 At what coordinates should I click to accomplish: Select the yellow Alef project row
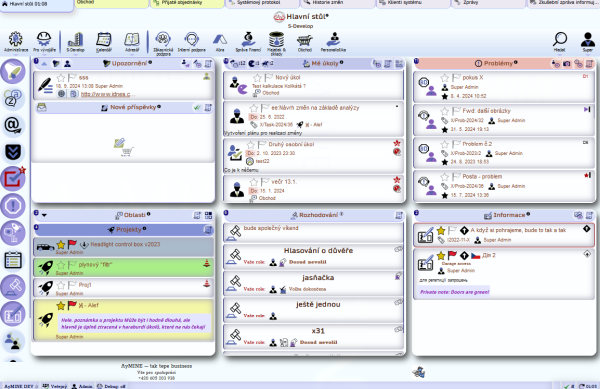click(x=123, y=320)
